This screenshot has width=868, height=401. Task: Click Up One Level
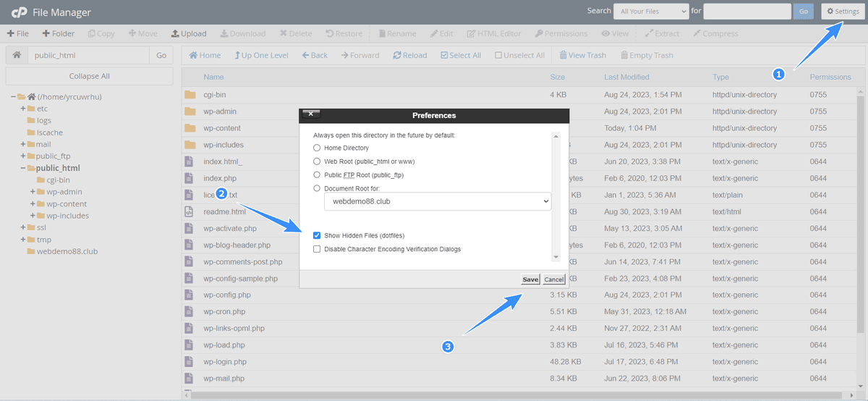pos(261,55)
